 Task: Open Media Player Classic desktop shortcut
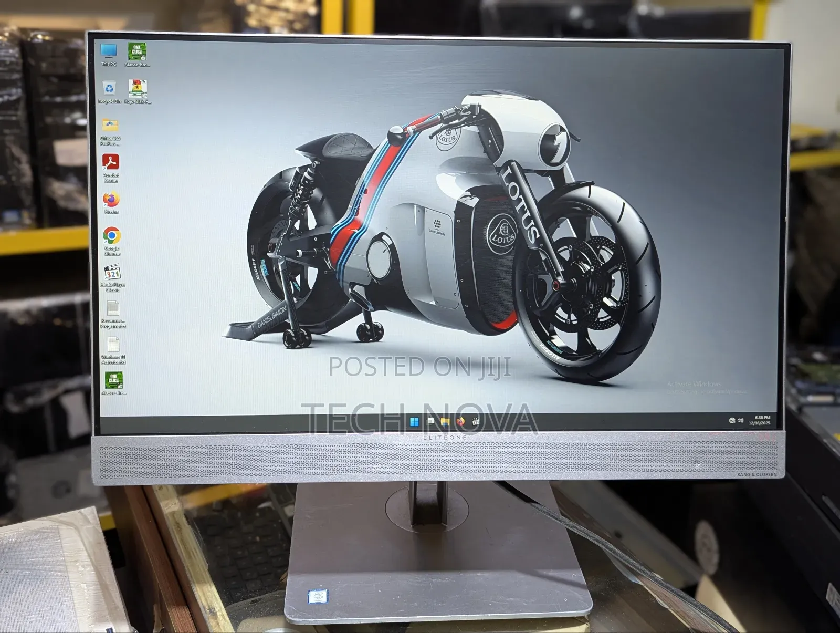112,278
